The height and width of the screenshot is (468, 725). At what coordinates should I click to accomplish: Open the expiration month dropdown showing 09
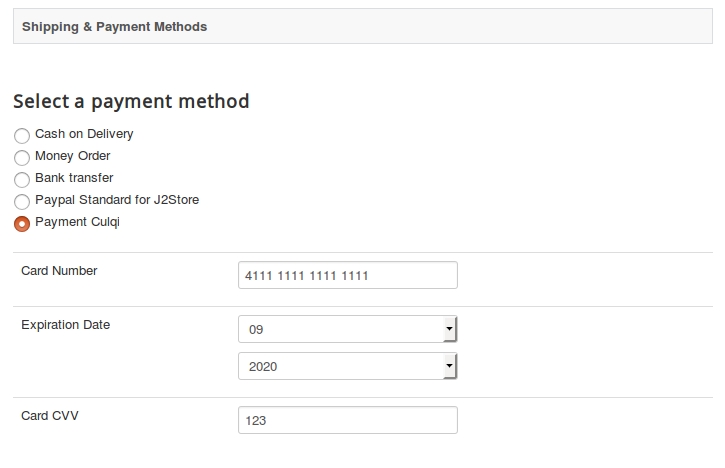[x=340, y=329]
